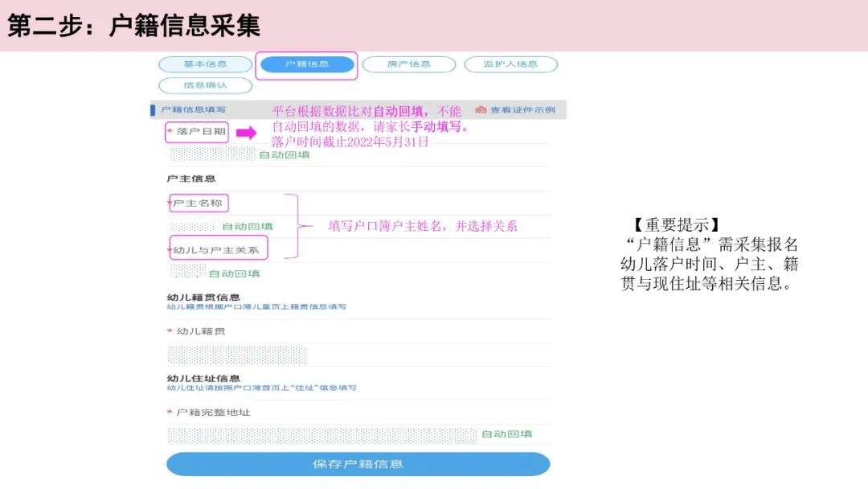Click the blue marker before 户籍信息填写
The height and width of the screenshot is (489, 868).
coord(153,109)
